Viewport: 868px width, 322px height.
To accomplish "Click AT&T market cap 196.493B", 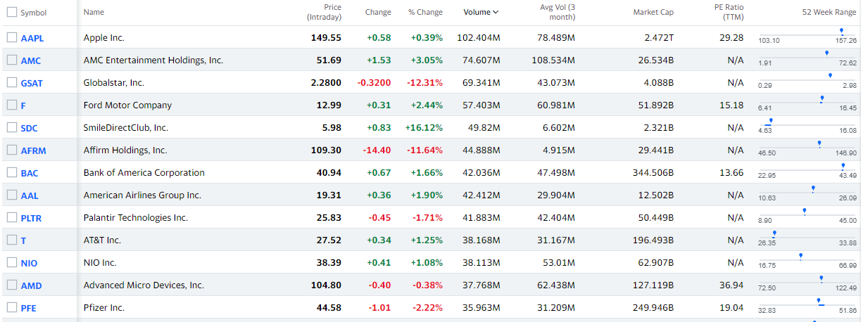I will pos(653,240).
